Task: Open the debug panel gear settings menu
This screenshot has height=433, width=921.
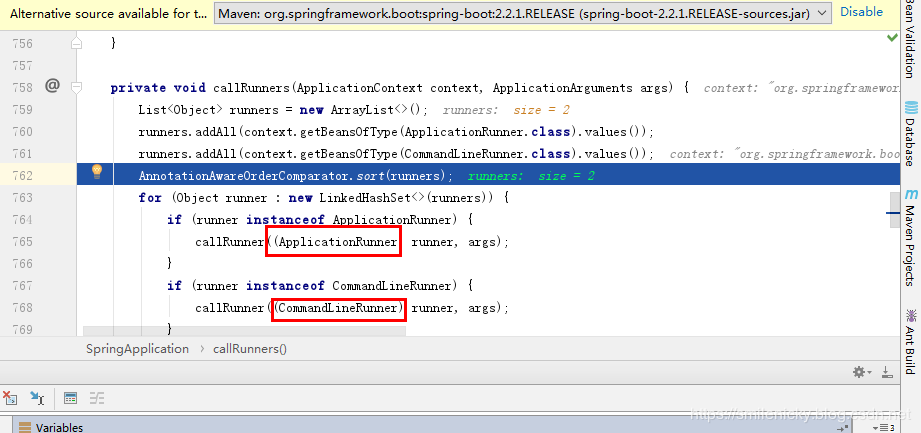Action: 862,372
